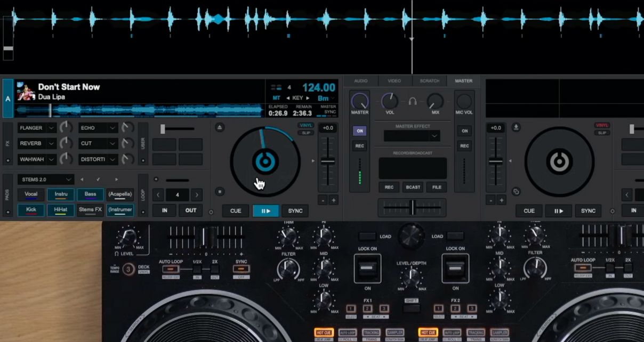The width and height of the screenshot is (644, 342).
Task: Open the ECHO effect dropdown
Action: point(112,128)
